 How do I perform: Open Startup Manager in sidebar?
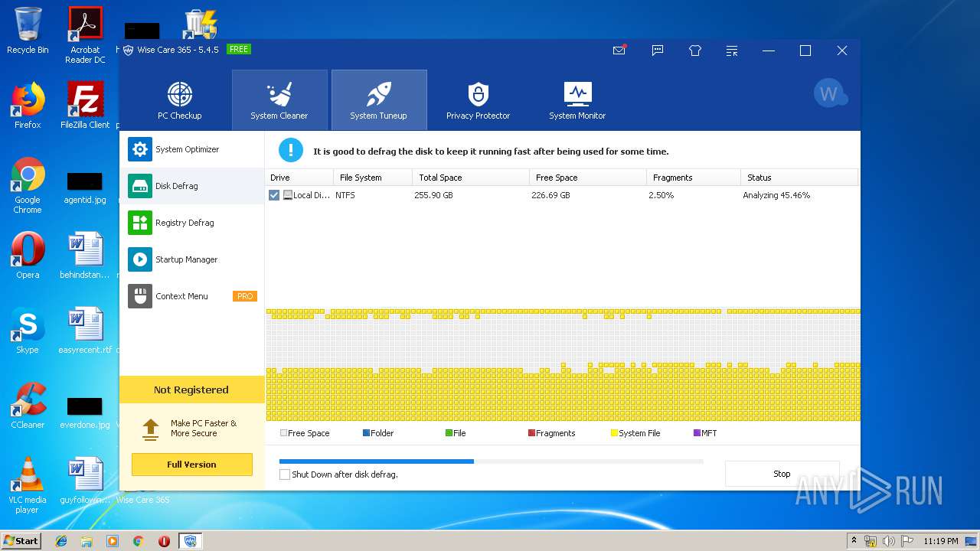(x=192, y=259)
